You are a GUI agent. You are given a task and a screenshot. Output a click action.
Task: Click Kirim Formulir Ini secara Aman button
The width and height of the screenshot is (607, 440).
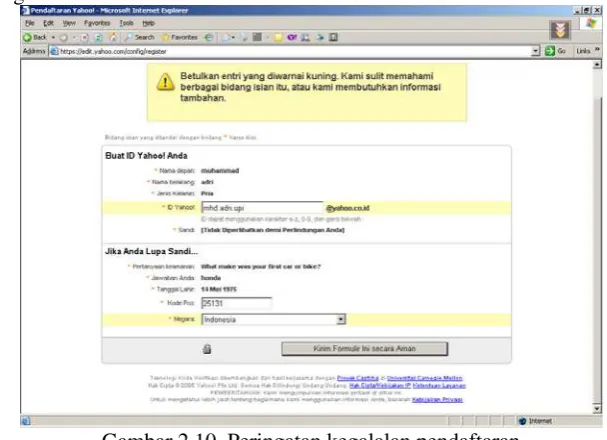[364, 349]
